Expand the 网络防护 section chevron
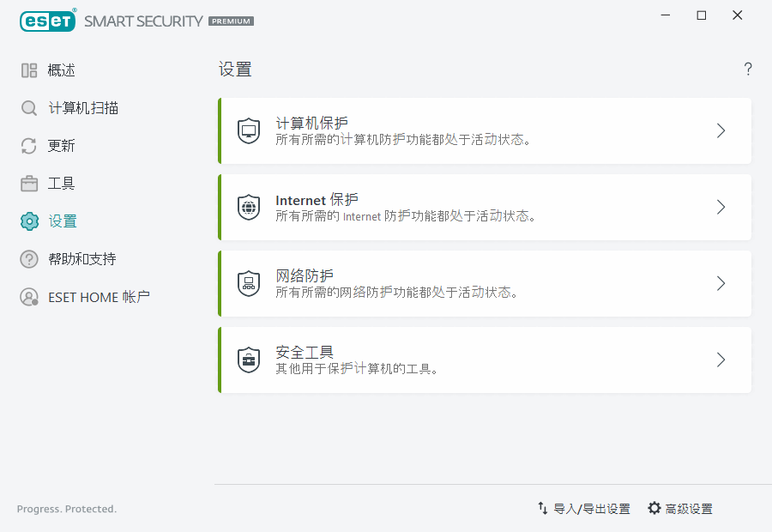 coord(721,283)
